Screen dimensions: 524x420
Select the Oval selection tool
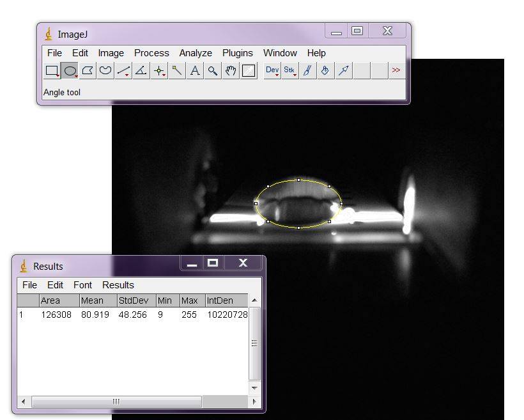[x=70, y=70]
